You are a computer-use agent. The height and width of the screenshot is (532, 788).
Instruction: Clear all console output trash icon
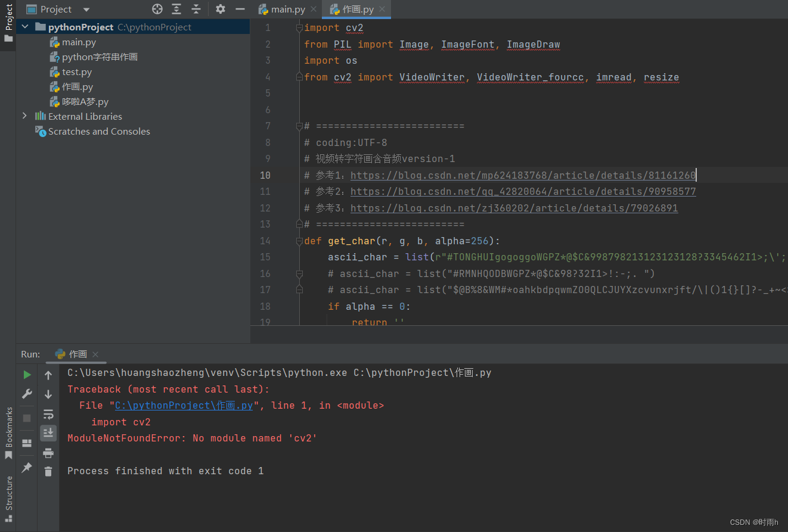[48, 471]
